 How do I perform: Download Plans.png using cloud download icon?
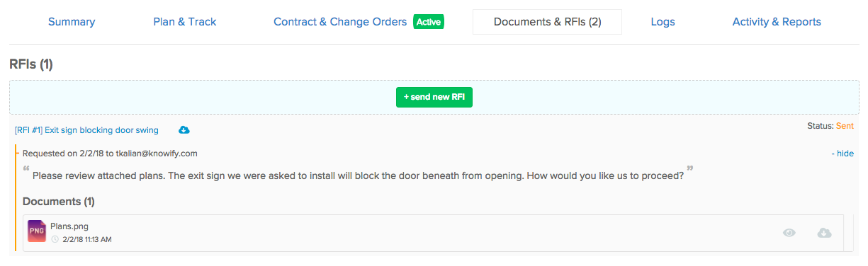click(x=825, y=233)
